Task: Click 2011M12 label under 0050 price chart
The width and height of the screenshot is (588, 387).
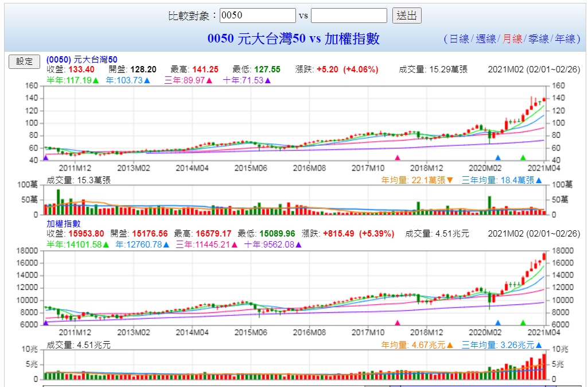Action: pyautogui.click(x=75, y=168)
